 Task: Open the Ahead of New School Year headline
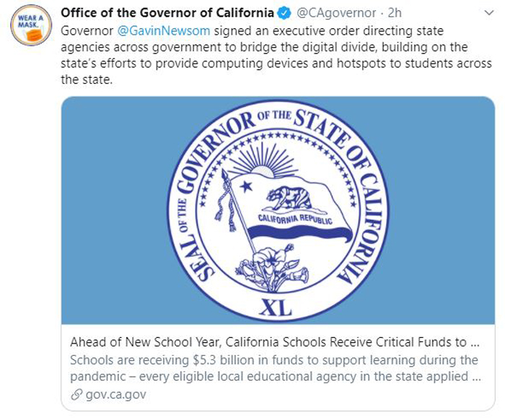[x=275, y=342]
